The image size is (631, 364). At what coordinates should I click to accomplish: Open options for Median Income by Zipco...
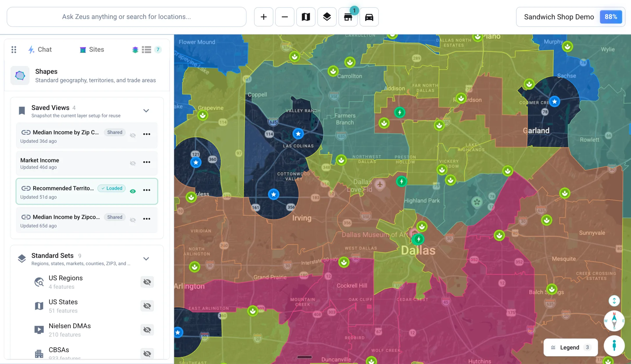click(147, 219)
